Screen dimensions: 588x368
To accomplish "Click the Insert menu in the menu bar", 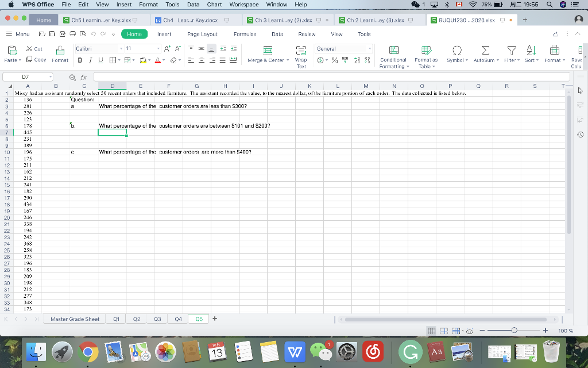I will pyautogui.click(x=124, y=5).
